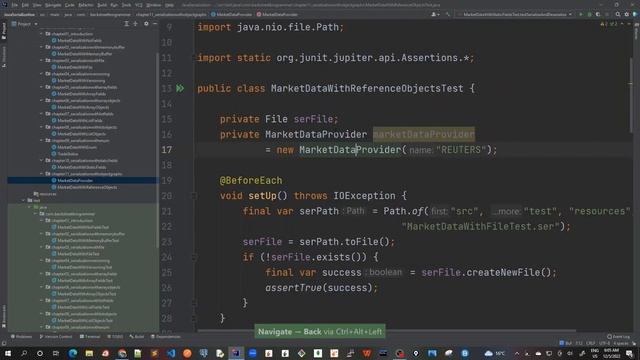Screen dimensions: 640x360
Task: Click the Debug button in the top toolbar
Action: [589, 14]
